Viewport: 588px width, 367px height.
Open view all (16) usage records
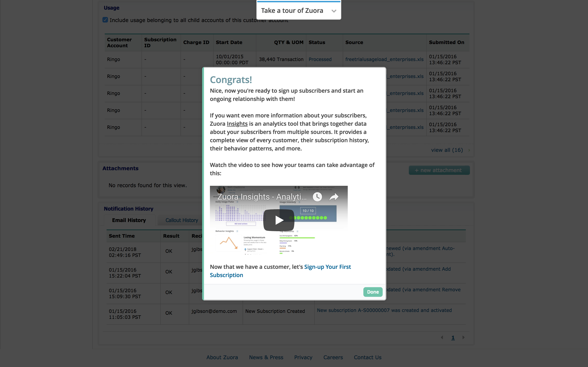coord(447,150)
